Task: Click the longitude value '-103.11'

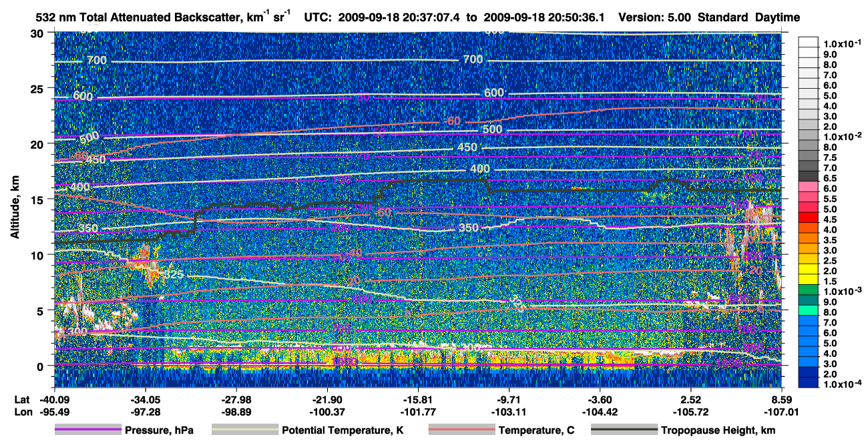Action: point(509,412)
